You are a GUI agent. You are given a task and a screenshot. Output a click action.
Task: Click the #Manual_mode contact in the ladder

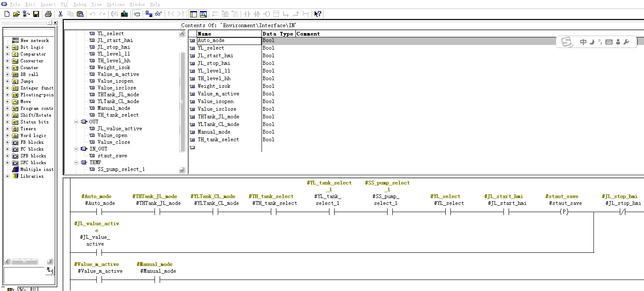coord(157,280)
